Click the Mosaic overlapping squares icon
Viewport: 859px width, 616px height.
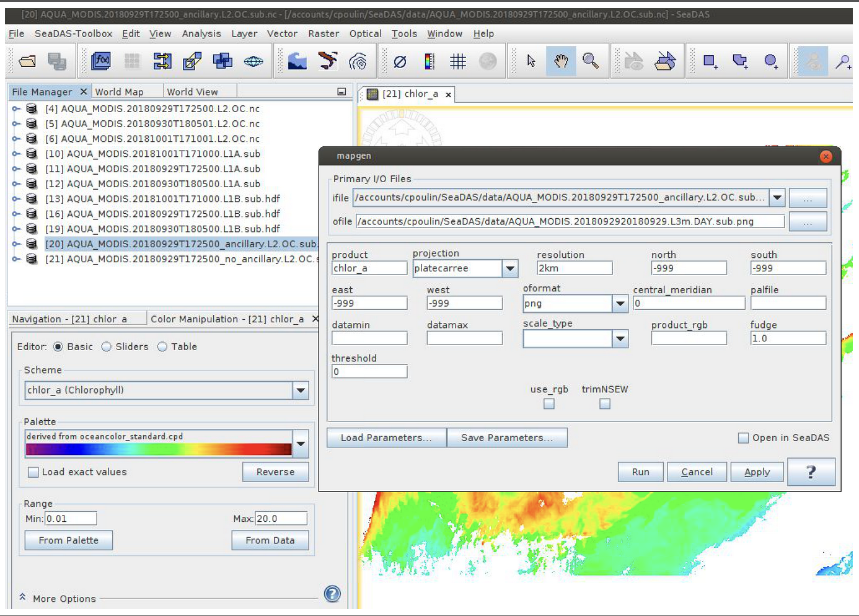click(x=222, y=61)
